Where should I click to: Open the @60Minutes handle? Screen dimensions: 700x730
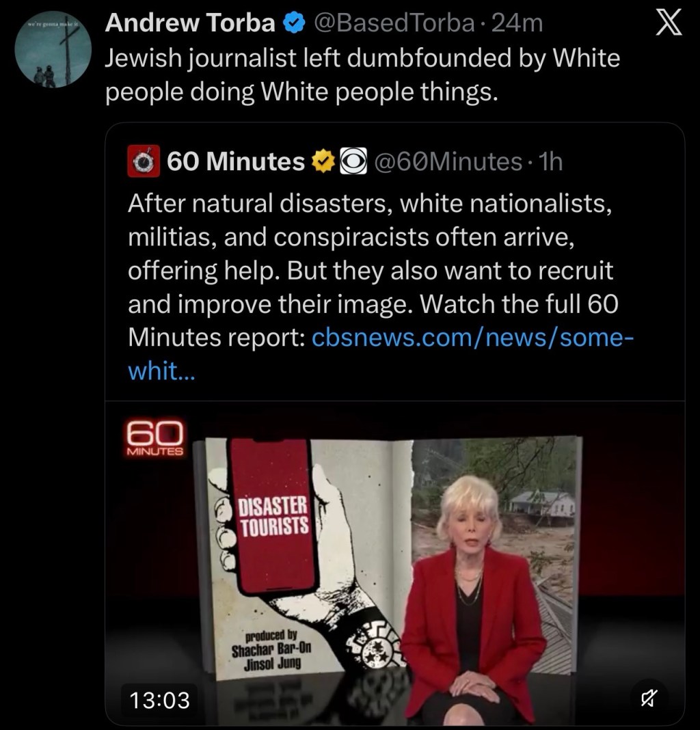(448, 161)
